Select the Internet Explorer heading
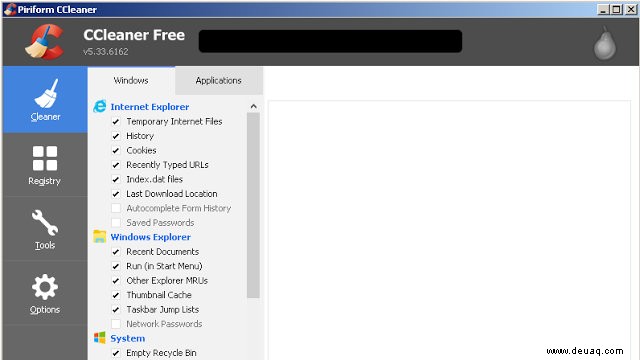The height and width of the screenshot is (360, 640). coord(150,107)
